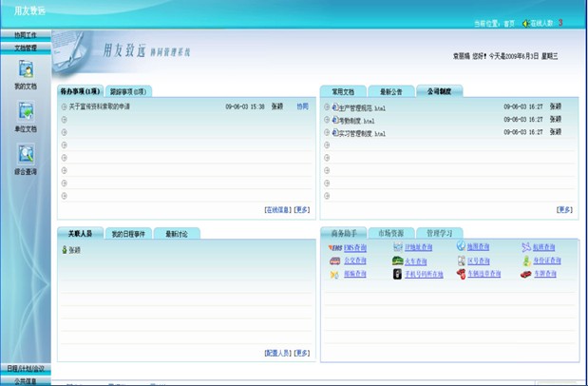Collapse the 文档管理 sidebar section

(x=26, y=46)
